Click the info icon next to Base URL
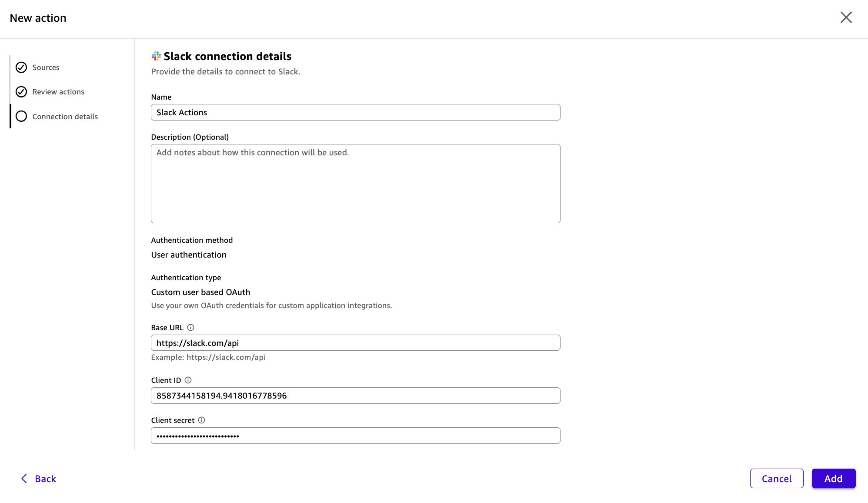Screen dimensions: 868x503 point(191,327)
